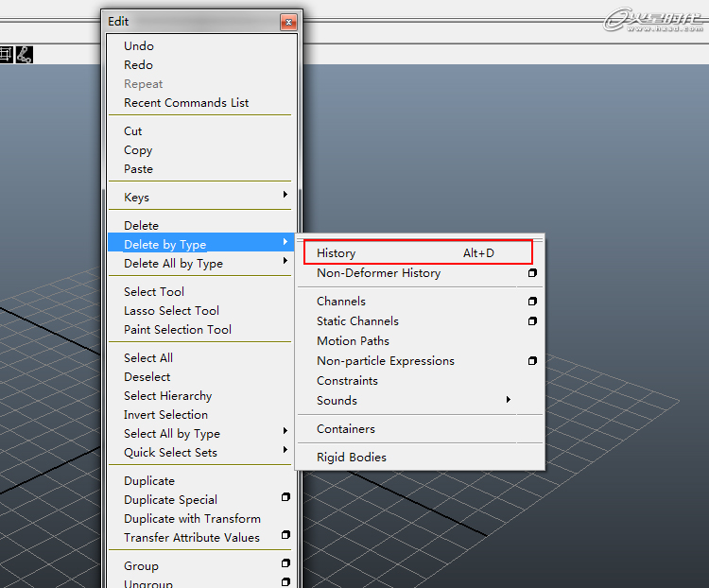Choose Static Channels item
The height and width of the screenshot is (588, 709).
357,321
